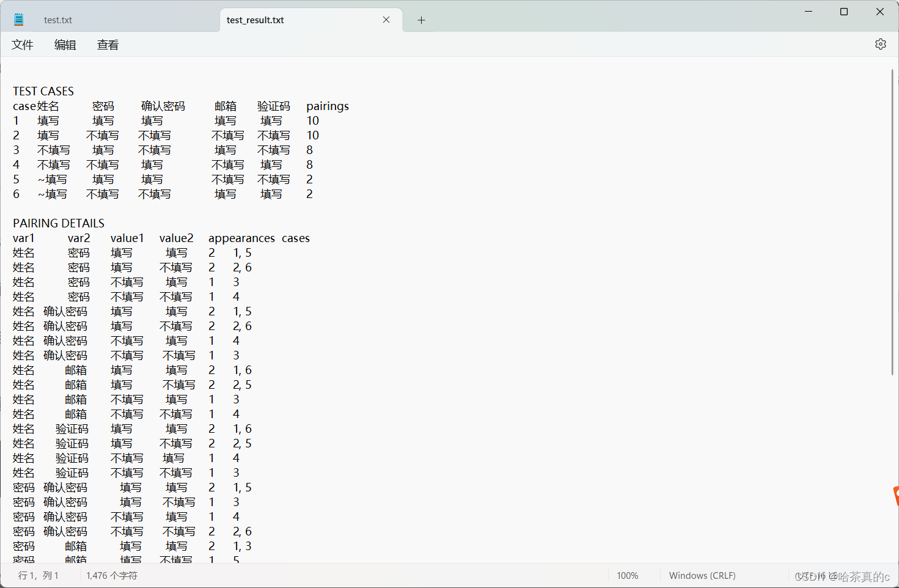This screenshot has height=588, width=899.
Task: Click the value2 column header
Action: pos(177,238)
